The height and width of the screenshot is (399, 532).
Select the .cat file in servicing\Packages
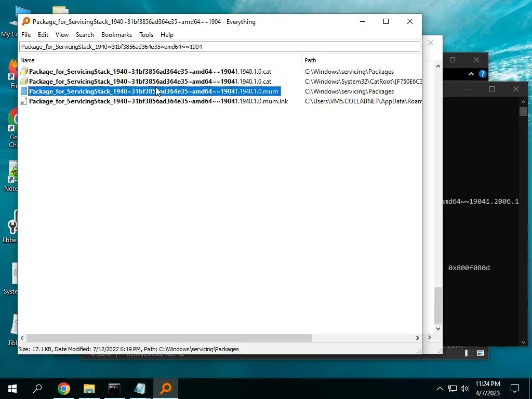point(150,72)
